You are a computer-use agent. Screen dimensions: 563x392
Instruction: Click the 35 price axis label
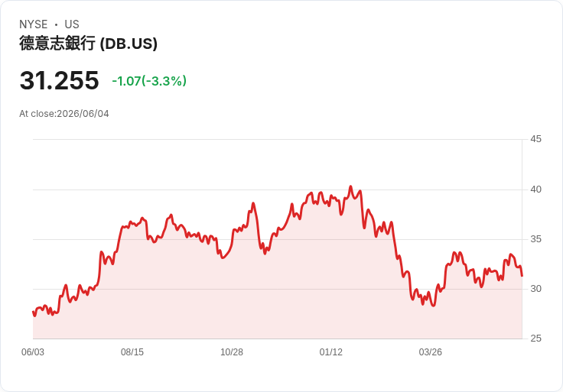tap(535, 239)
